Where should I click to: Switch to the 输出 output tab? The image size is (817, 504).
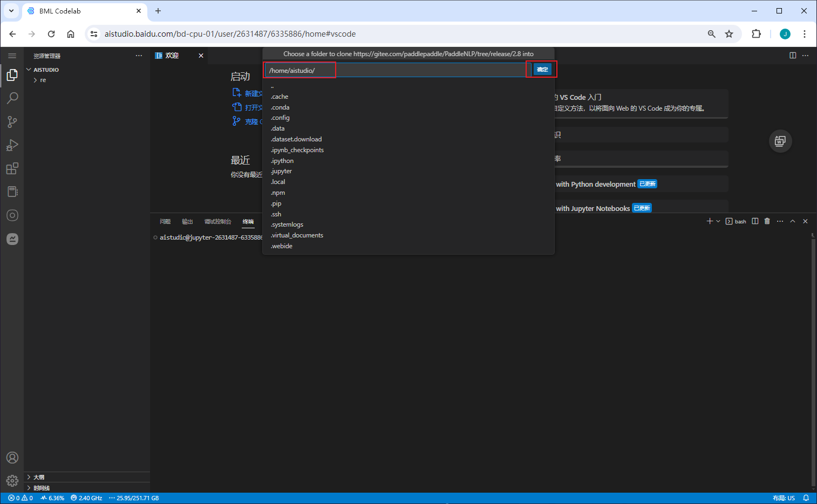coord(187,221)
